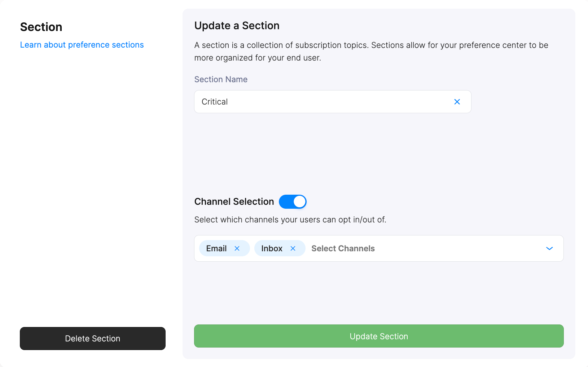
Task: Click the chevron icon in the channels field
Action: (x=549, y=248)
